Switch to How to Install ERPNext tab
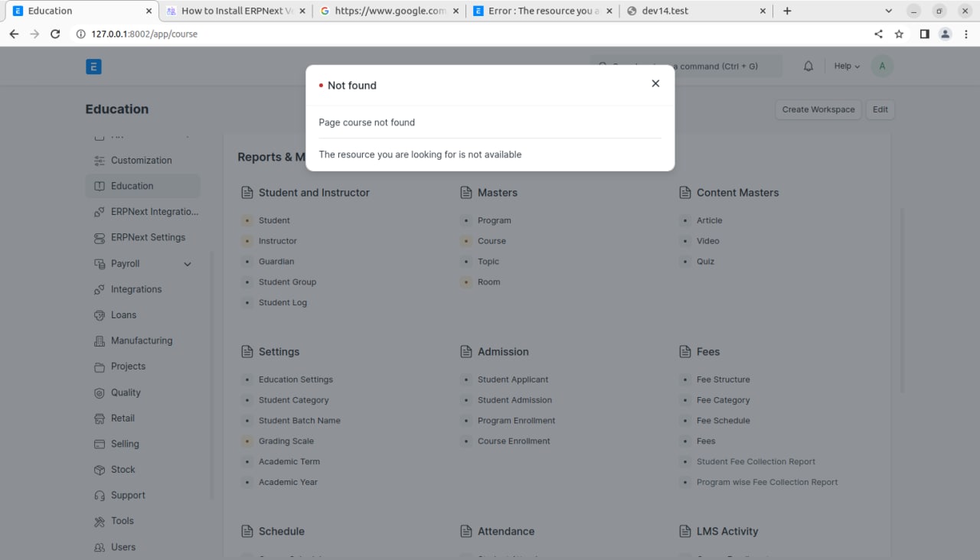This screenshot has height=560, width=980. [235, 11]
